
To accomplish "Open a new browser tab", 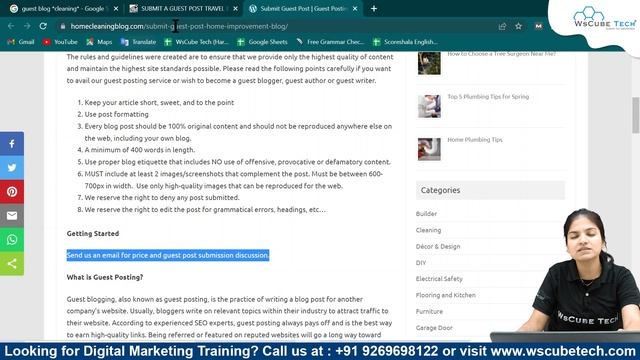I will (x=374, y=9).
